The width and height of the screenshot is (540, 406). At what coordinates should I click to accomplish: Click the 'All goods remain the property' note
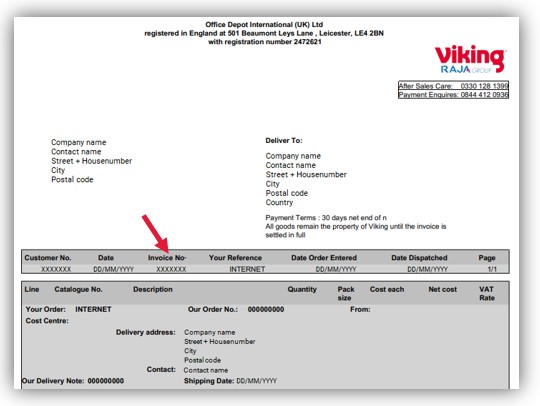coord(355,231)
